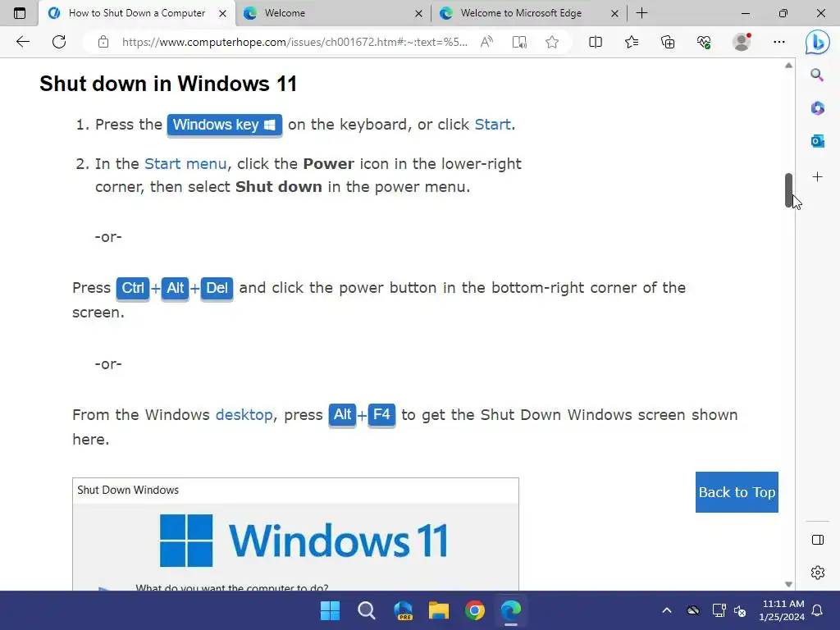
Task: Open a new browser tab
Action: (641, 13)
